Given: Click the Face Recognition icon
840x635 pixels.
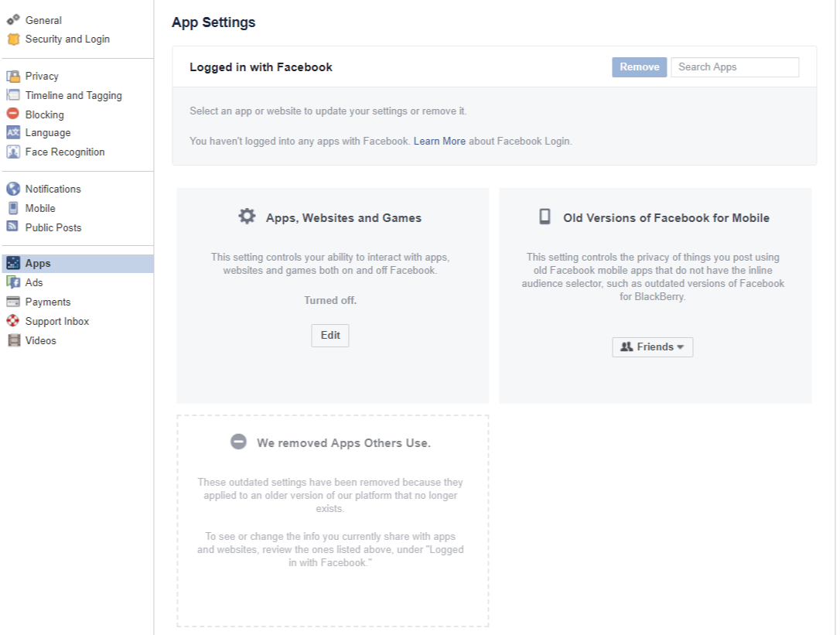Looking at the screenshot, I should pyautogui.click(x=13, y=152).
